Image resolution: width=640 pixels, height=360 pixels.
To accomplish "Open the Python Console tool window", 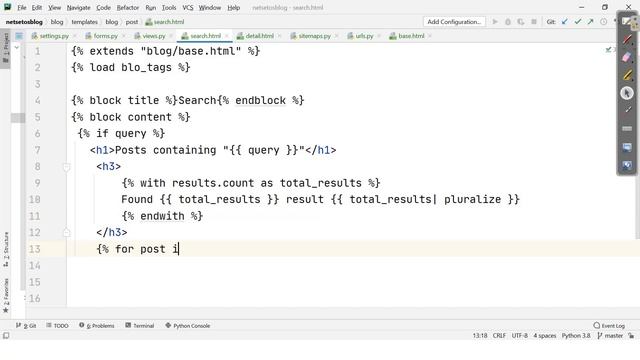I will point(187,326).
